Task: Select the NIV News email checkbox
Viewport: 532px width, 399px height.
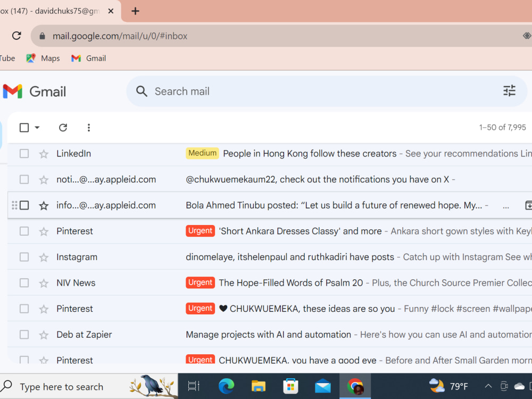Action: coord(24,283)
